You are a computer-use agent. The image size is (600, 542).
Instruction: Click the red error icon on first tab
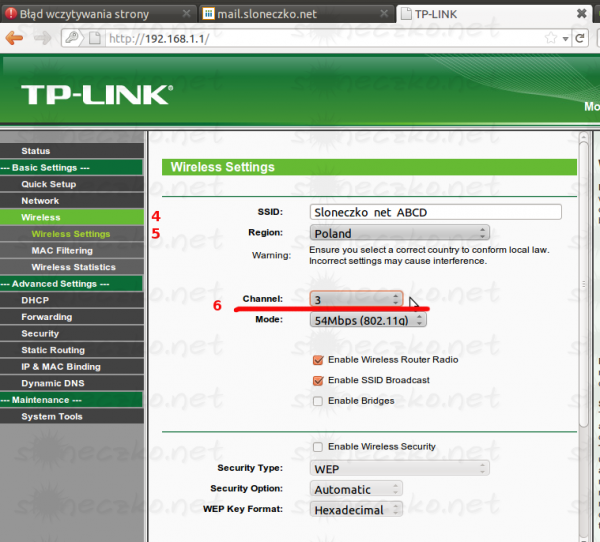[x=11, y=14]
